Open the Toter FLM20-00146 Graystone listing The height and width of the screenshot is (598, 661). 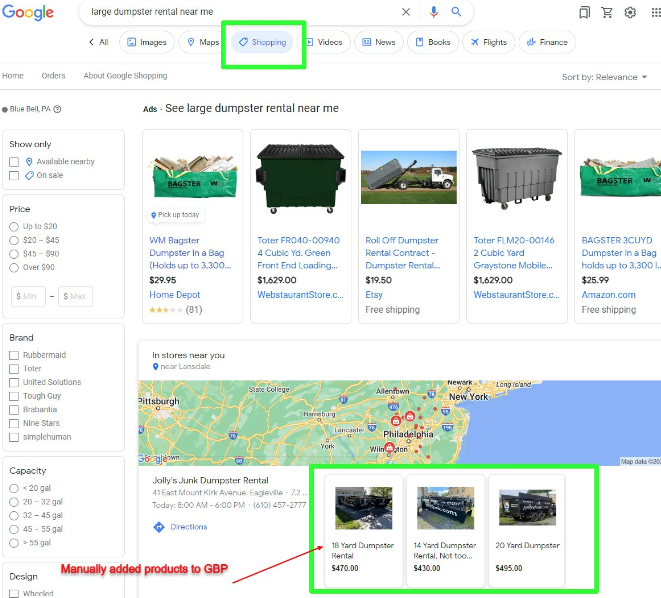513,253
